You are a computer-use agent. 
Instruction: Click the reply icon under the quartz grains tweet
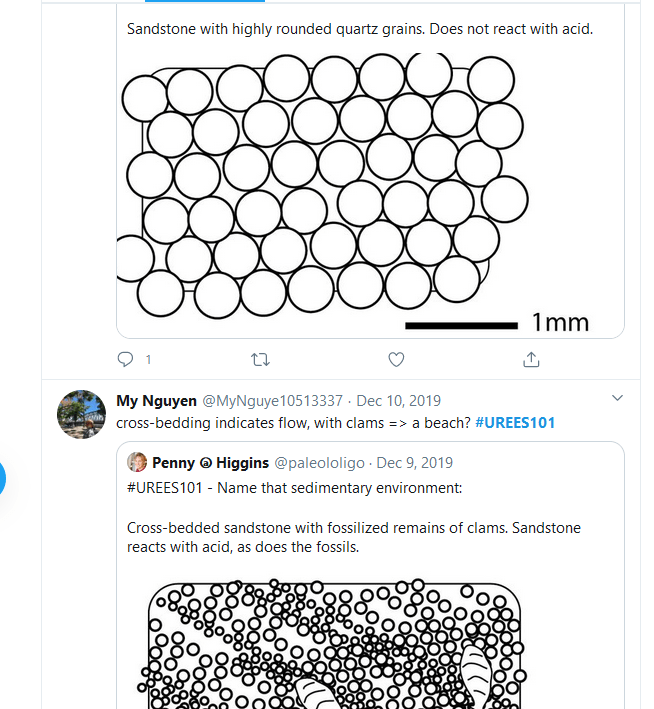pyautogui.click(x=126, y=359)
